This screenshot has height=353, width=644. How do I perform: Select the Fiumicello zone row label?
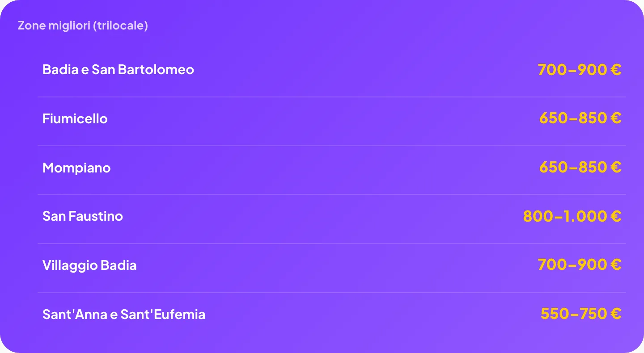(75, 119)
